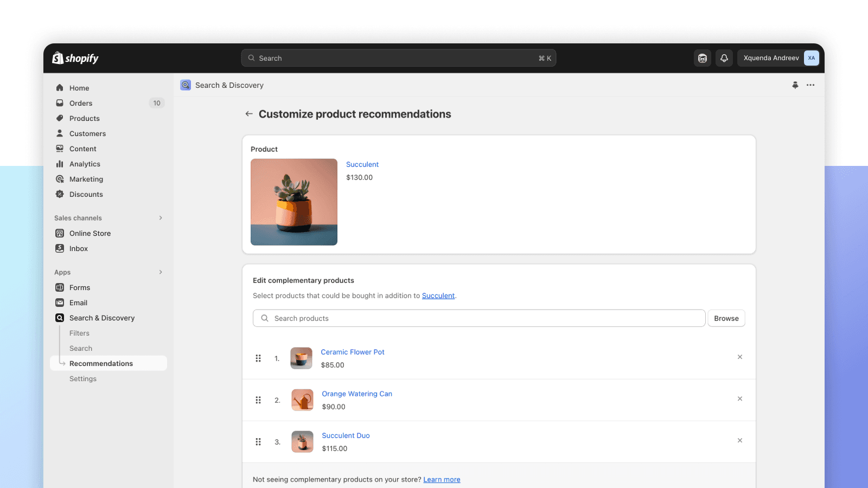Click the Analytics icon
868x488 pixels.
(x=60, y=164)
